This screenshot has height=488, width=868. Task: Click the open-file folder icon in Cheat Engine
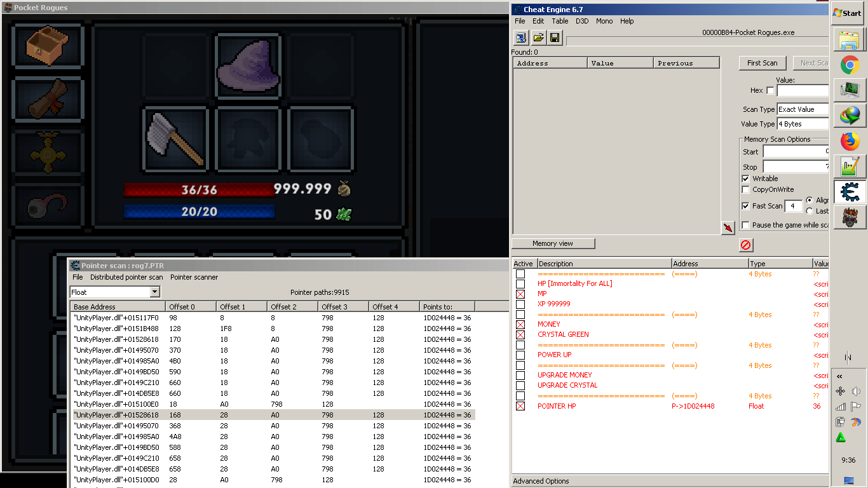tap(538, 37)
